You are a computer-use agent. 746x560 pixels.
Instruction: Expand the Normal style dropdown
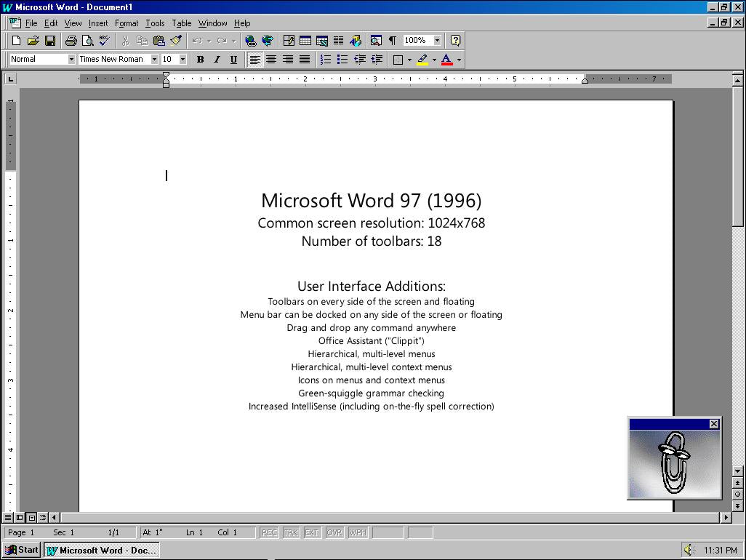click(71, 60)
